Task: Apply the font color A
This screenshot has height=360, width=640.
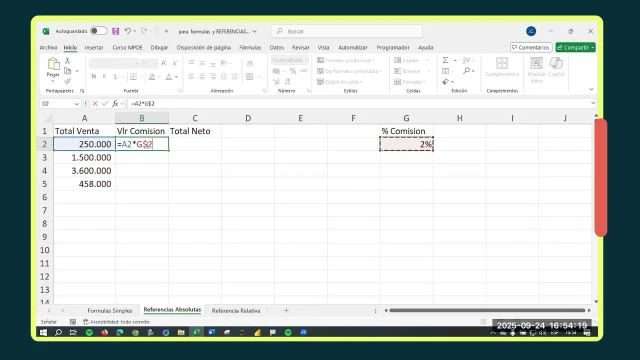Action: [169, 76]
